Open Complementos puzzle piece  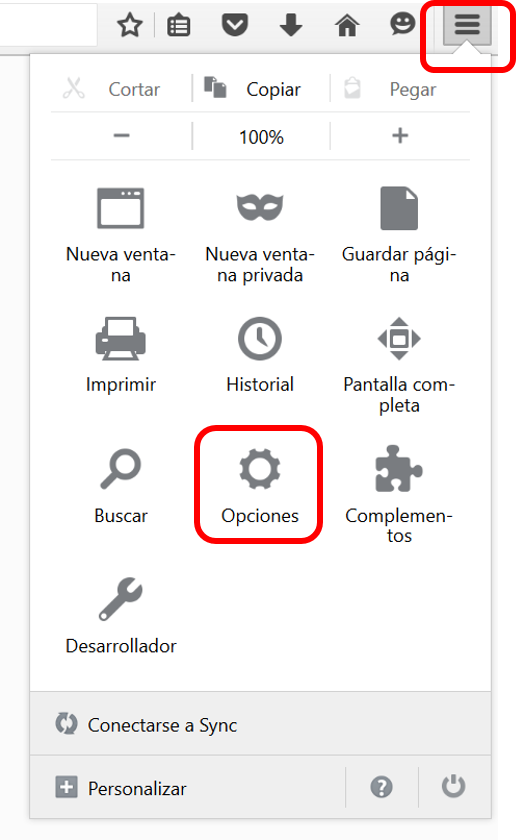pyautogui.click(x=399, y=494)
